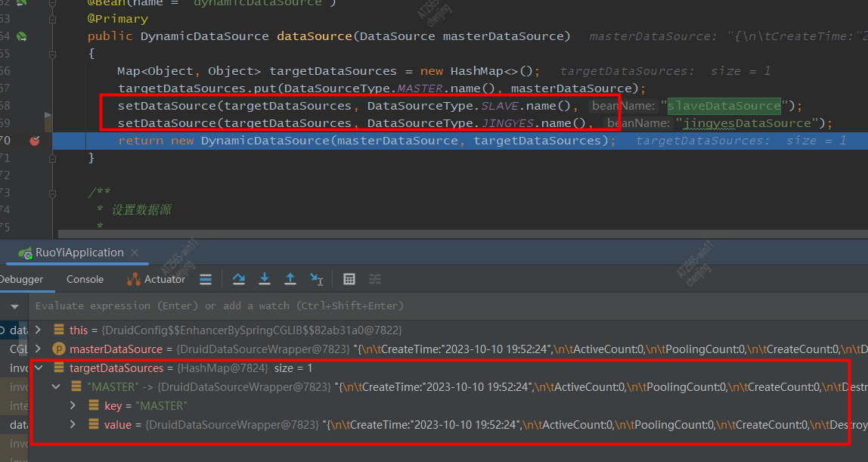Collapse the targetDataSources variable node
This screenshot has height=462, width=868.
click(39, 368)
